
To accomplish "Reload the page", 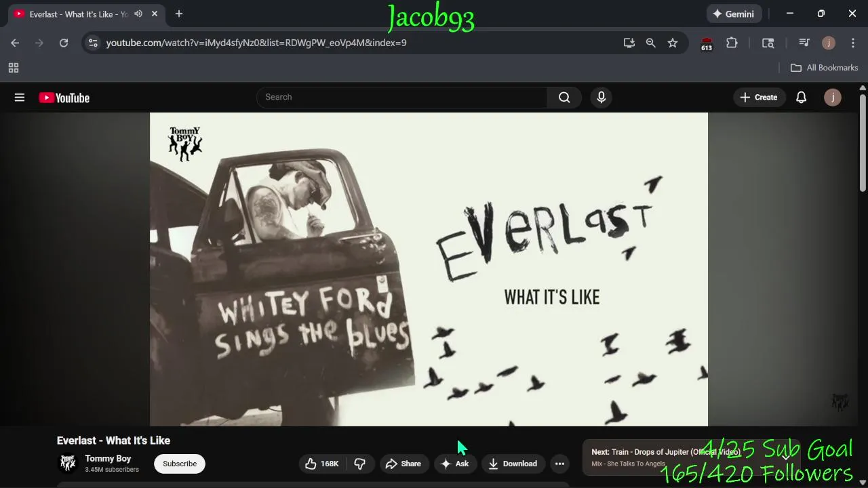I will (x=64, y=43).
